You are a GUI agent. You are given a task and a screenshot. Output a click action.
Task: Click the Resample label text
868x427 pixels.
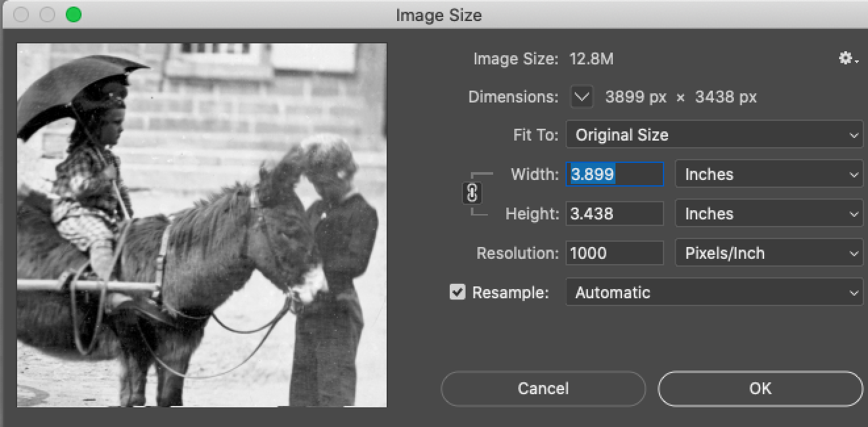point(510,293)
